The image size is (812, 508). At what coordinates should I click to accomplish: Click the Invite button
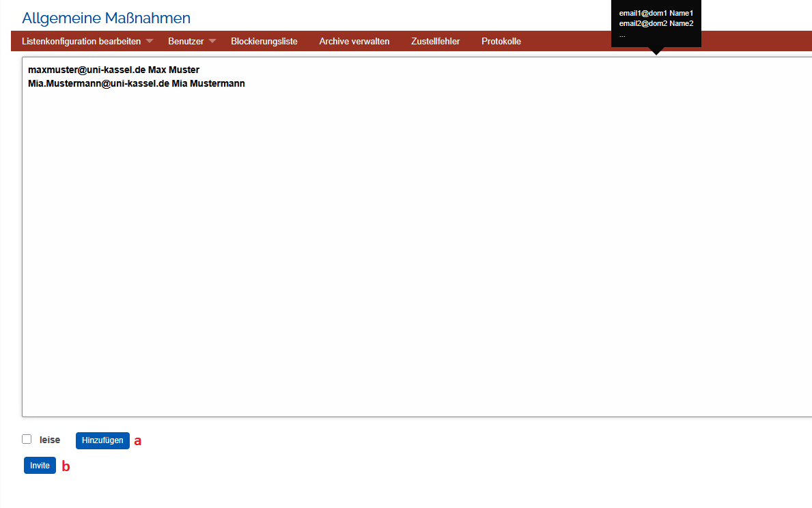40,465
